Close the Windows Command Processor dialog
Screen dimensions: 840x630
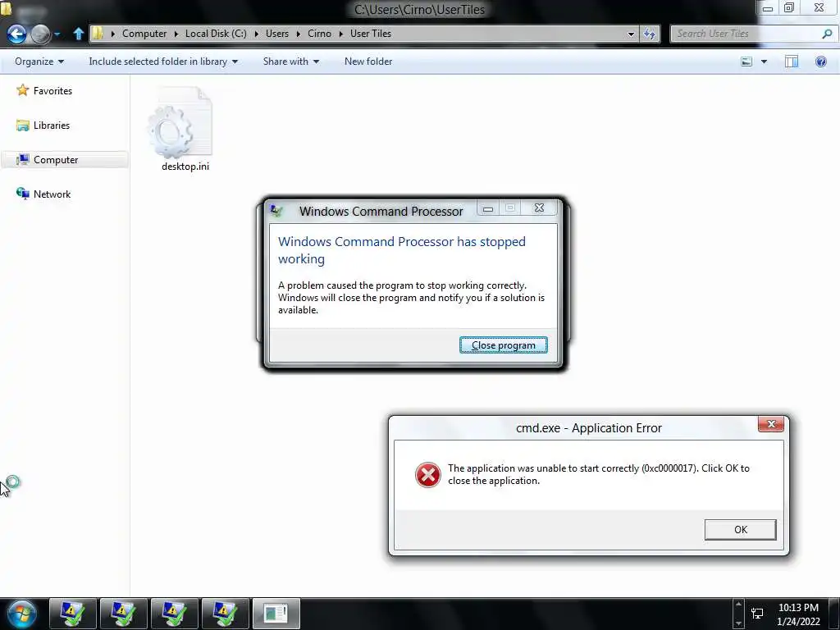click(x=539, y=208)
